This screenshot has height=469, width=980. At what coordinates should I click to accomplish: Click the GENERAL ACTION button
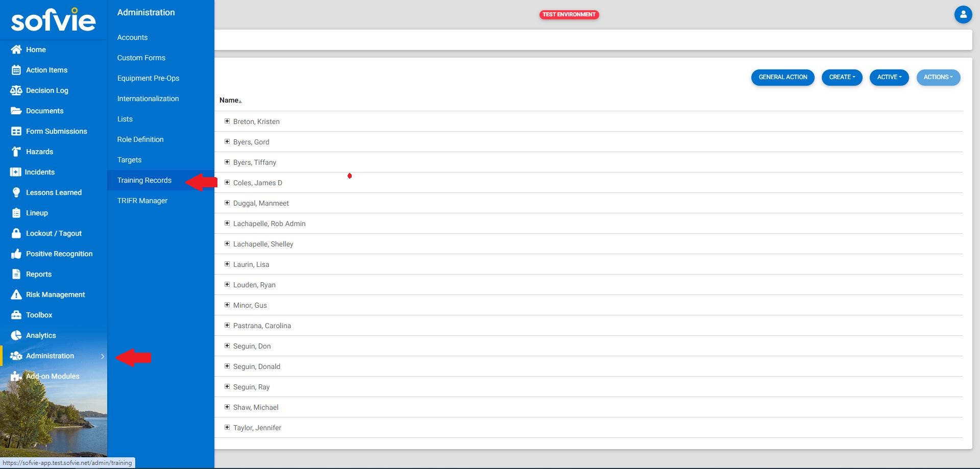[x=782, y=77]
